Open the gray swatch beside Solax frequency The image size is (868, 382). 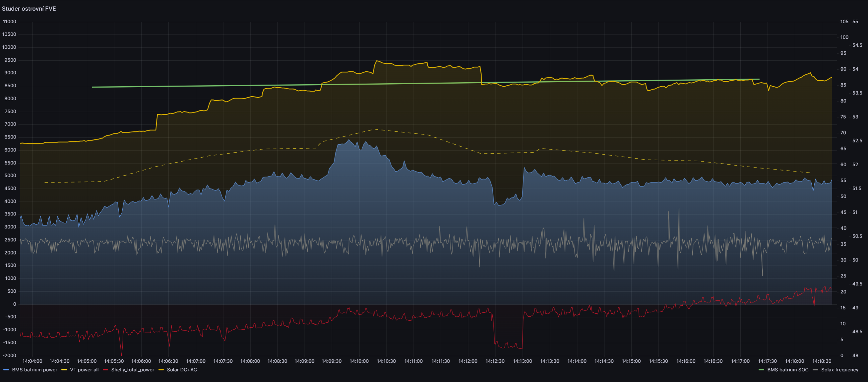click(815, 370)
